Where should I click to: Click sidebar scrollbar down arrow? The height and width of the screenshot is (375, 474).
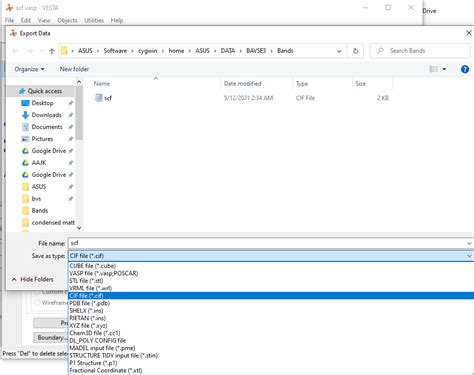point(79,228)
